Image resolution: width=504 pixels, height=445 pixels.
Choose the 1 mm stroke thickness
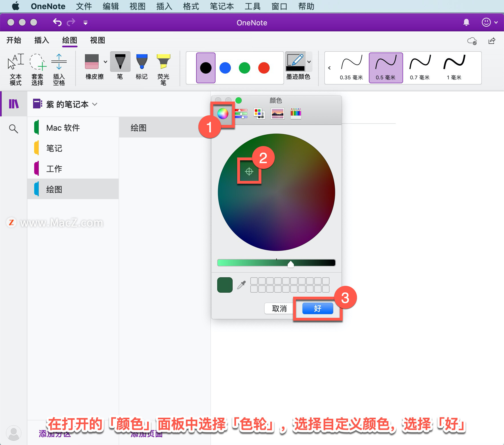pos(454,68)
